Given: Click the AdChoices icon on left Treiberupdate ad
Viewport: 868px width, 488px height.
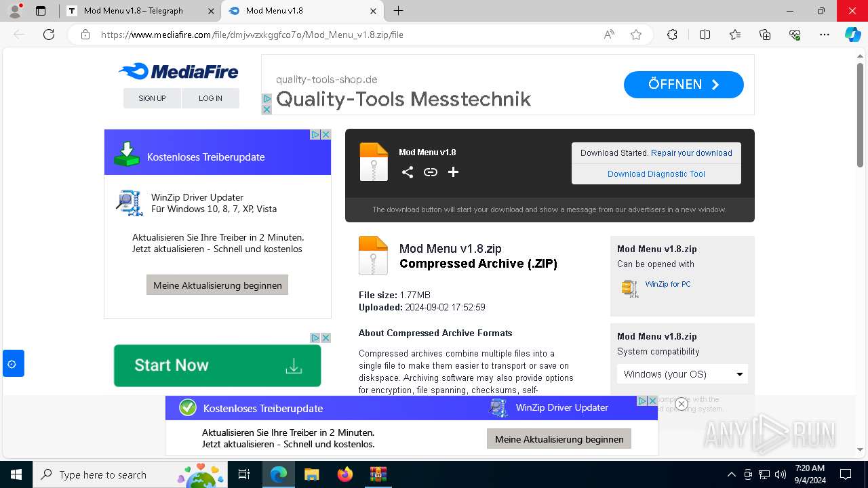Looking at the screenshot, I should click(315, 134).
